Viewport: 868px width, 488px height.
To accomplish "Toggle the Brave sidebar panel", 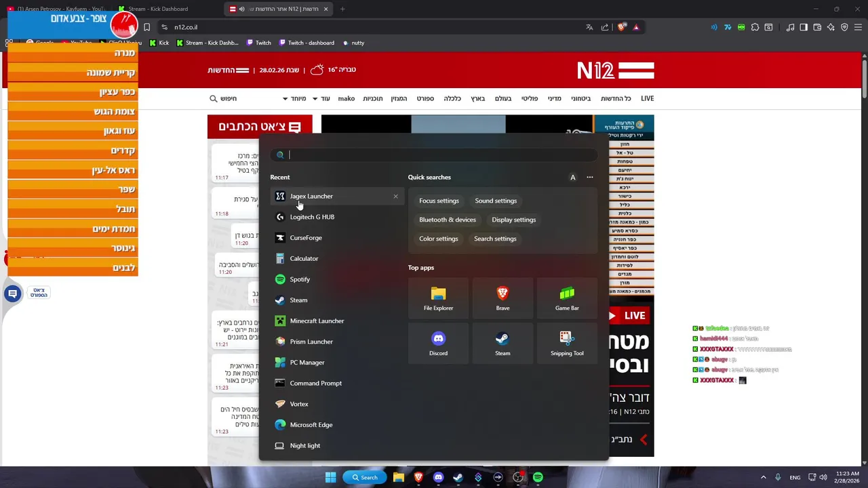I will tap(804, 27).
